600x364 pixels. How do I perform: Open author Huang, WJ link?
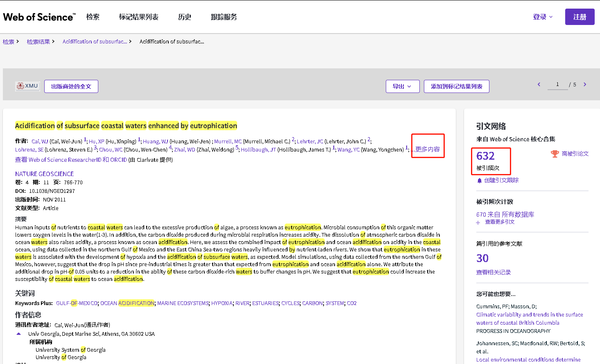(156, 141)
